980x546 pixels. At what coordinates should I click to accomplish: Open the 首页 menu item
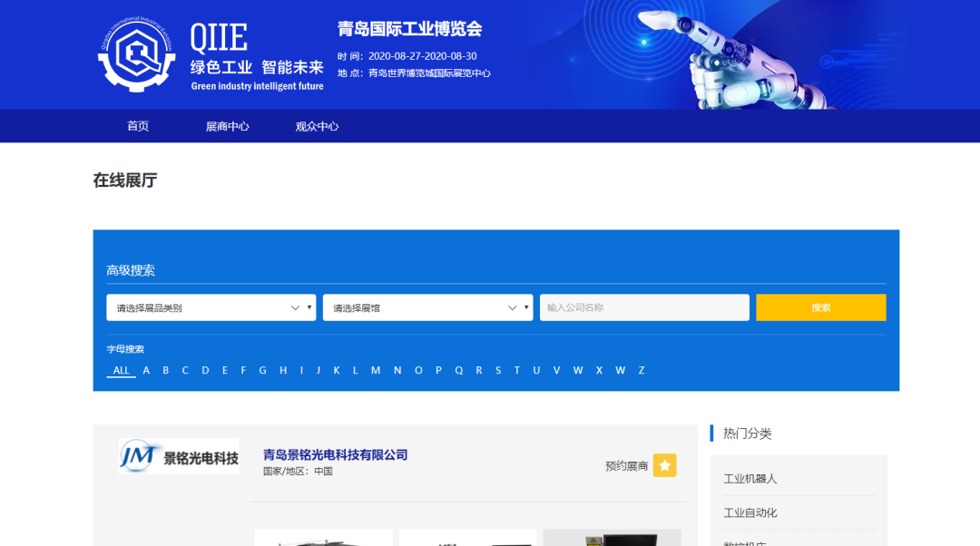pos(138,126)
